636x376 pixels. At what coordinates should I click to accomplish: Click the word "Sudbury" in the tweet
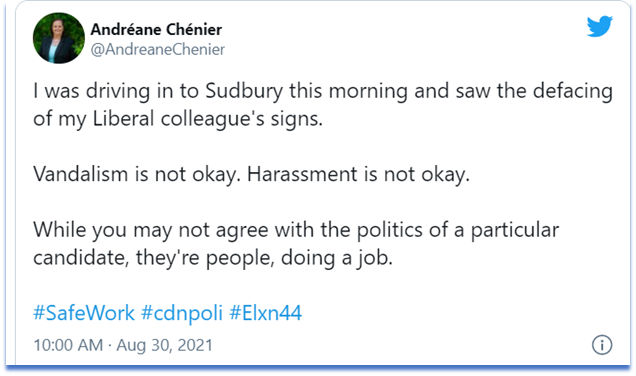click(x=244, y=91)
